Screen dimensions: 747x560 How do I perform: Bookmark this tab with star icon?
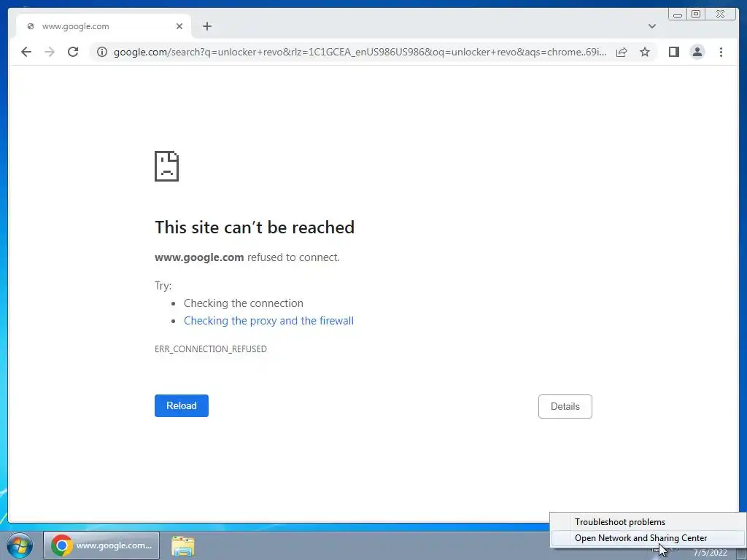coord(645,52)
